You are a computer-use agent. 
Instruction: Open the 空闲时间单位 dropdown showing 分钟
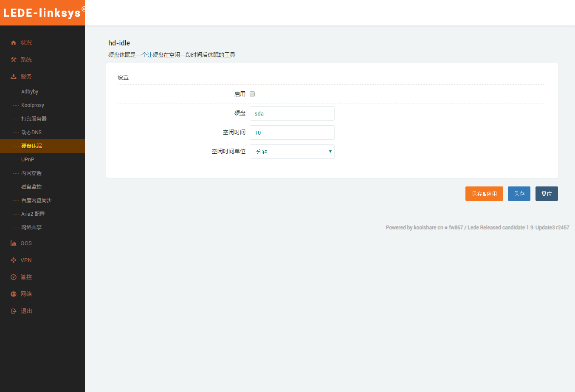[x=292, y=152]
